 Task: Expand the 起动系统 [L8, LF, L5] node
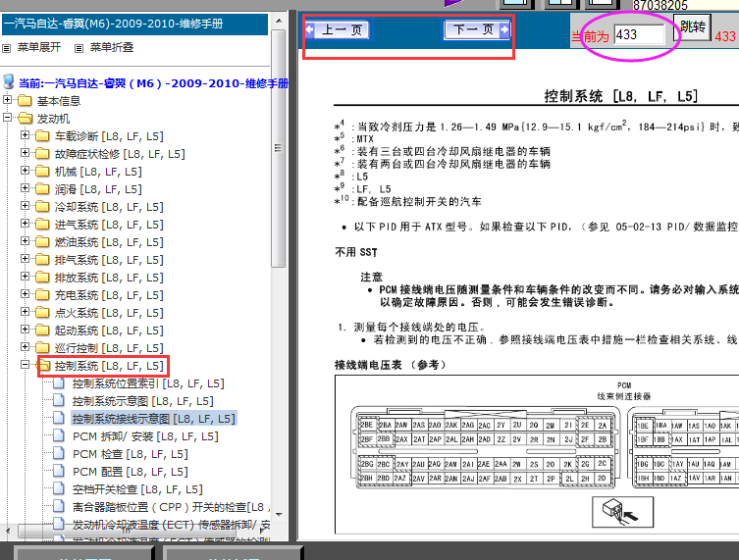click(x=25, y=330)
